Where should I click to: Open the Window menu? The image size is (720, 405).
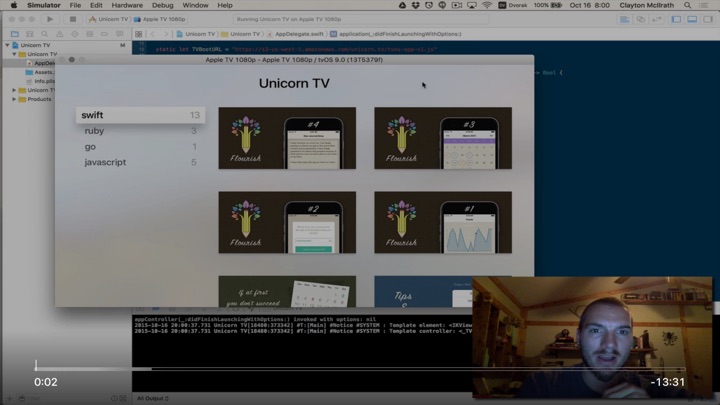(x=195, y=6)
